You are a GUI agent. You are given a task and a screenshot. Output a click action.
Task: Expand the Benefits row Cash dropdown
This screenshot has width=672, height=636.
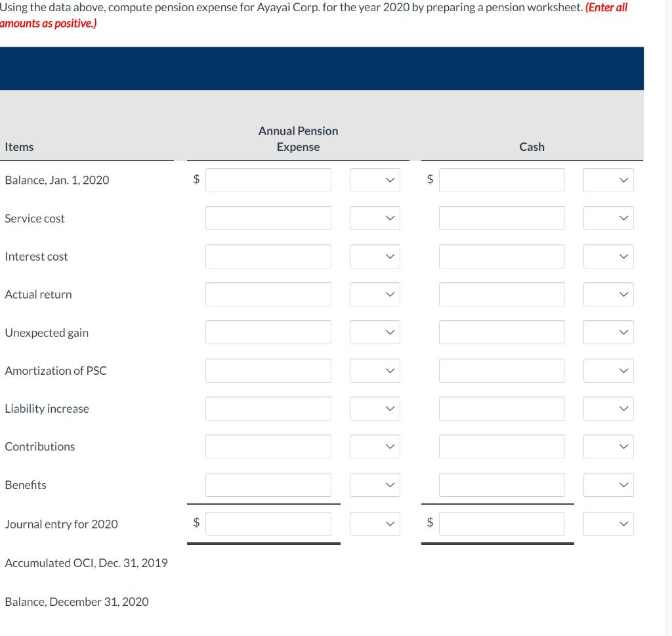(608, 484)
